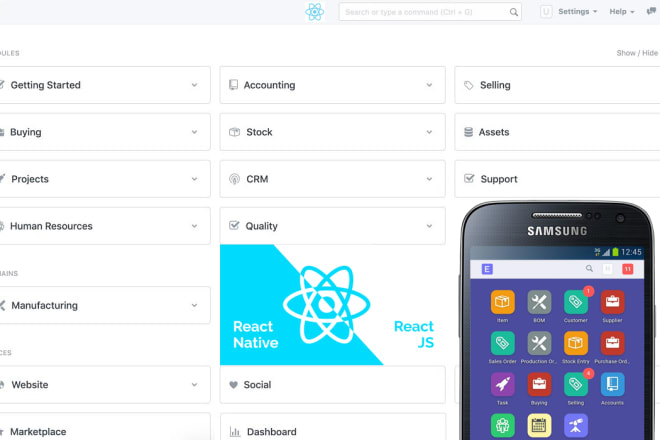This screenshot has width=660, height=440.
Task: Click the React JS text on banner
Action: click(414, 334)
